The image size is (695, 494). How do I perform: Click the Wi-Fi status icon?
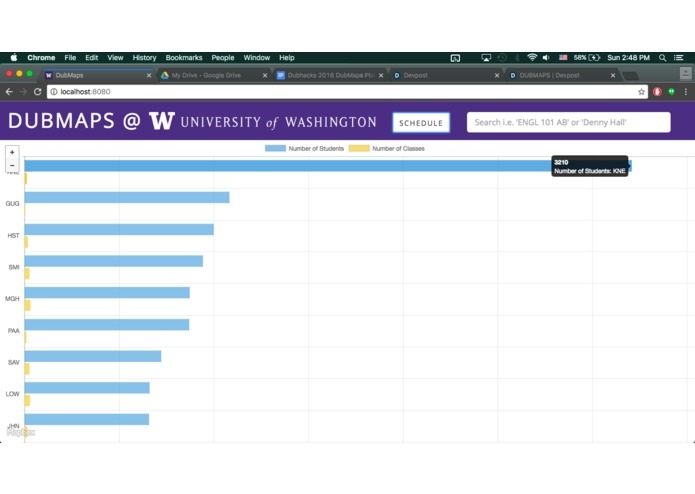click(x=532, y=58)
